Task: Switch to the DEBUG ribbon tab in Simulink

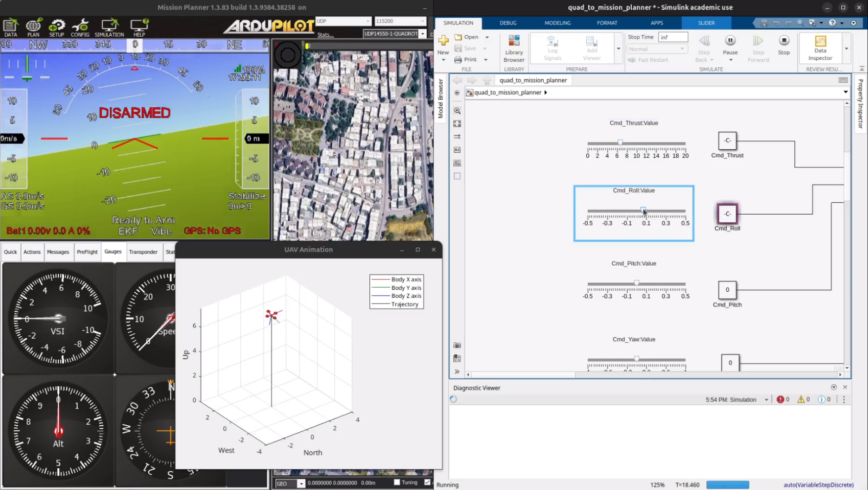Action: (508, 23)
